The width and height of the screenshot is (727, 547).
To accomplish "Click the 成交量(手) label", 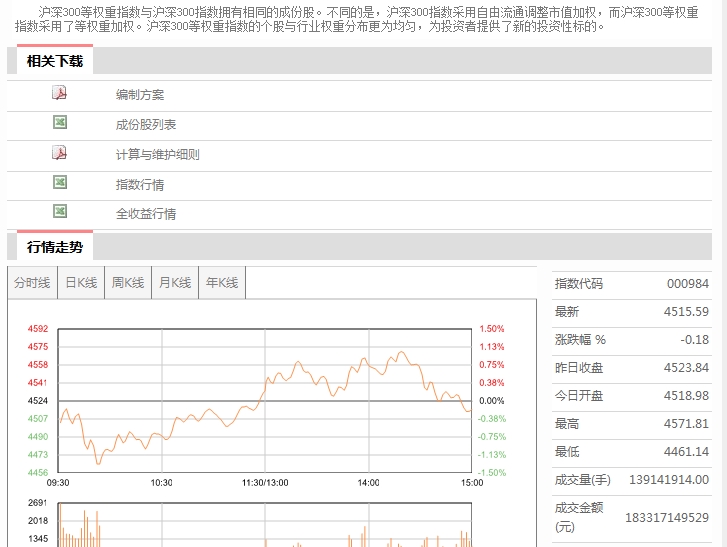I will click(582, 480).
